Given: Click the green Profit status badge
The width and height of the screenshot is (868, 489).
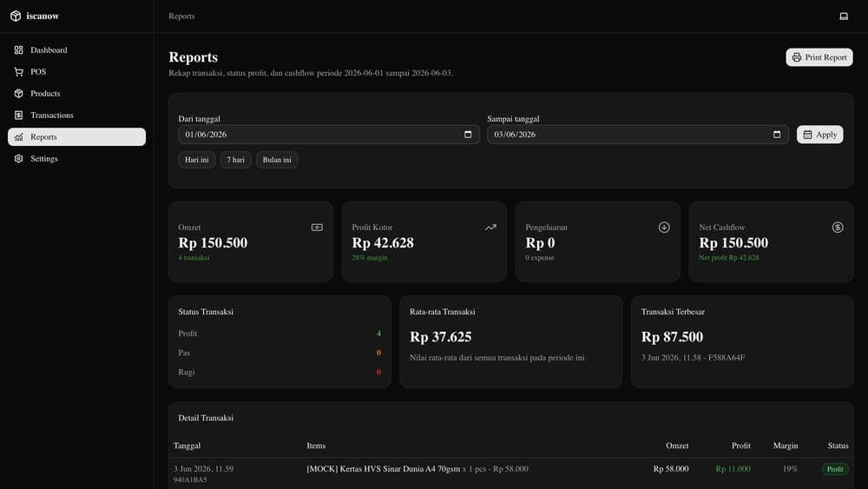Looking at the screenshot, I should click(x=835, y=469).
